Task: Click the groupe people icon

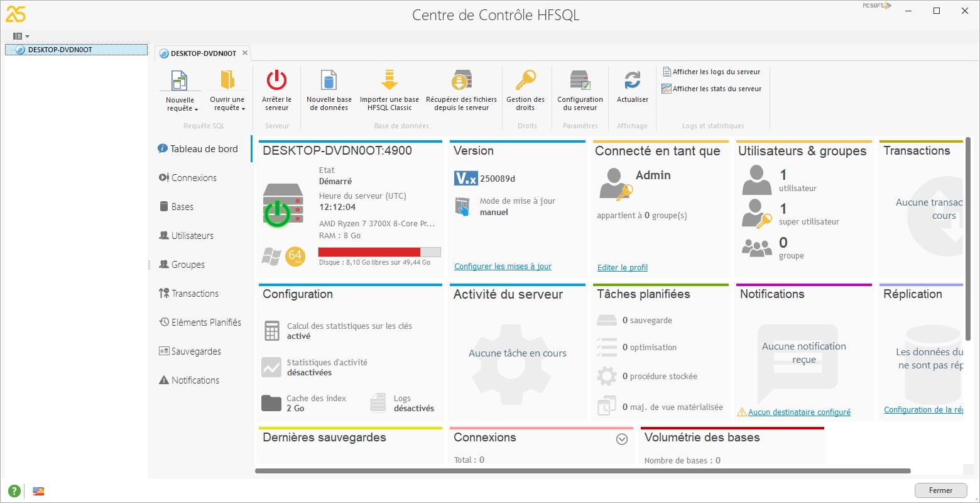Action: (757, 246)
